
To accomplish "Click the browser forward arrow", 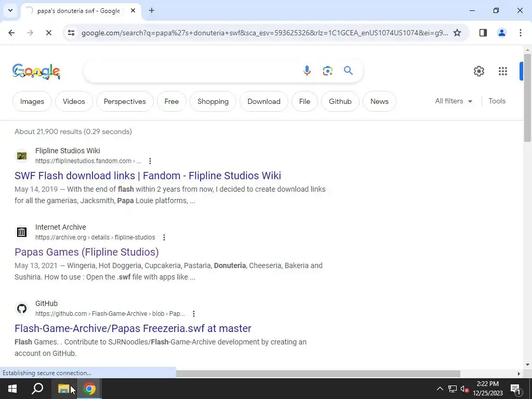I will coord(30,33).
